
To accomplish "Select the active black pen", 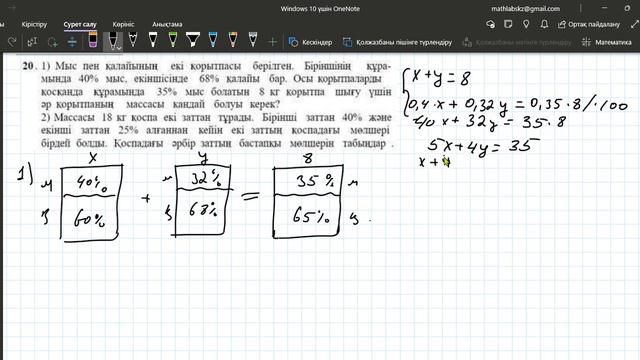I will (x=112, y=40).
